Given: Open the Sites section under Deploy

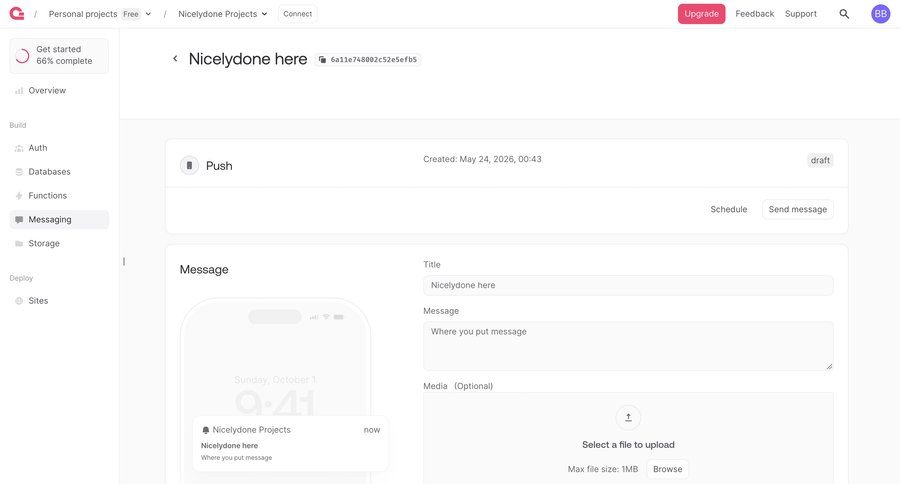Looking at the screenshot, I should 59,301.
